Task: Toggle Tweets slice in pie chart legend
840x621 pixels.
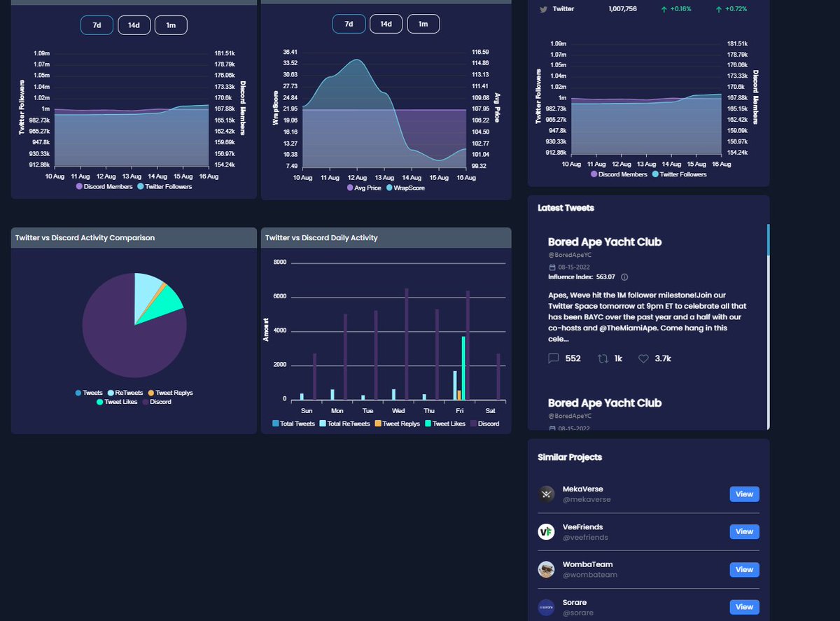Action: point(88,393)
